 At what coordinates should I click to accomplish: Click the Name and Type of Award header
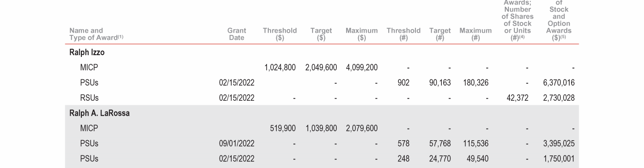(x=97, y=34)
